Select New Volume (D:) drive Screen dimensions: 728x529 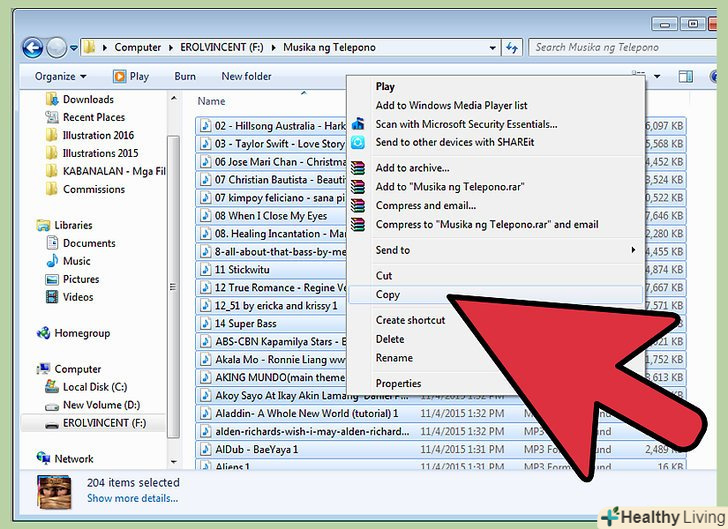tap(92, 405)
